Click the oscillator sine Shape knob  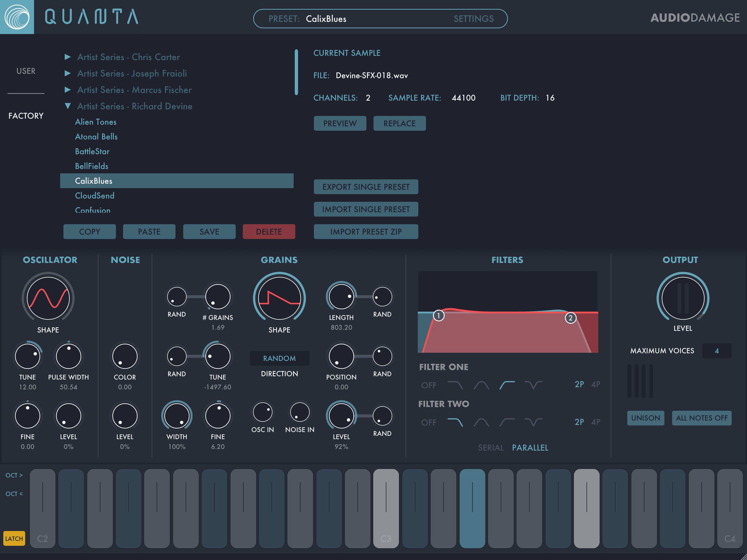tap(48, 298)
